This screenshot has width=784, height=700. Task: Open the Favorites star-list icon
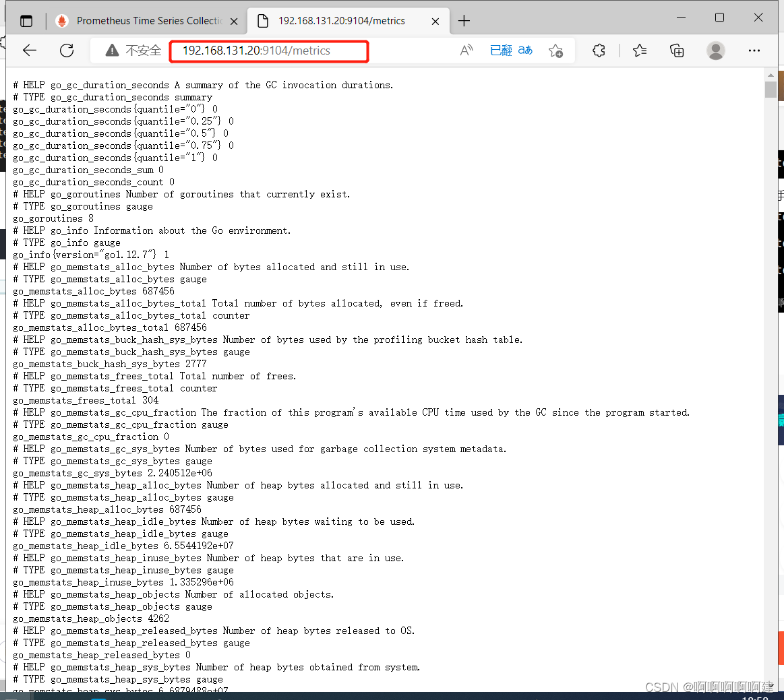pyautogui.click(x=639, y=51)
